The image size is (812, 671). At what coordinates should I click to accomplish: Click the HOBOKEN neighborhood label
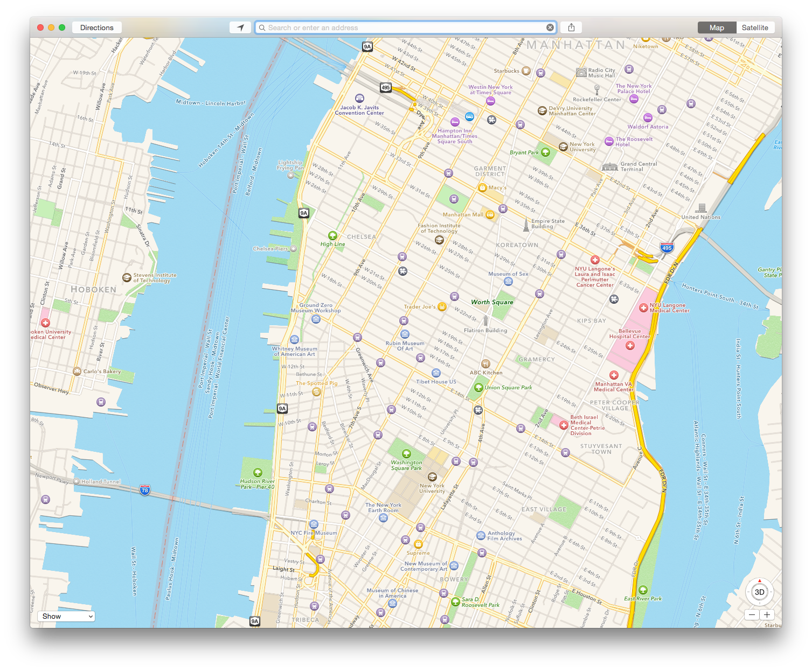94,290
